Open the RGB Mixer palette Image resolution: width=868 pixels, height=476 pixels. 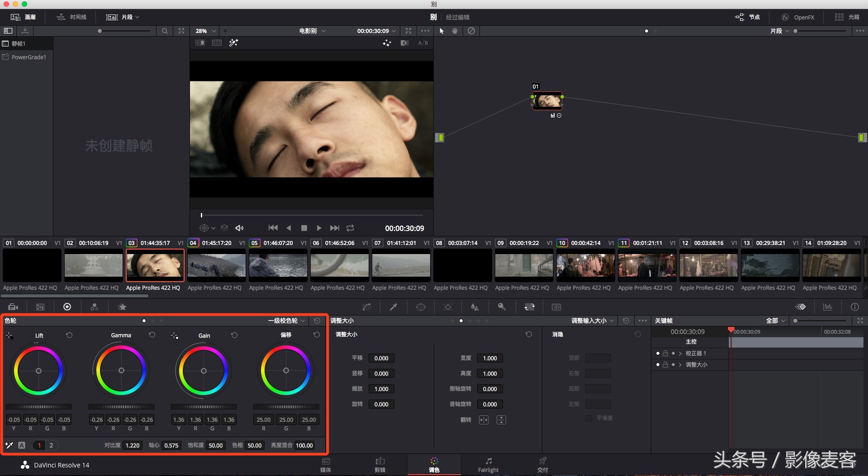(x=94, y=307)
